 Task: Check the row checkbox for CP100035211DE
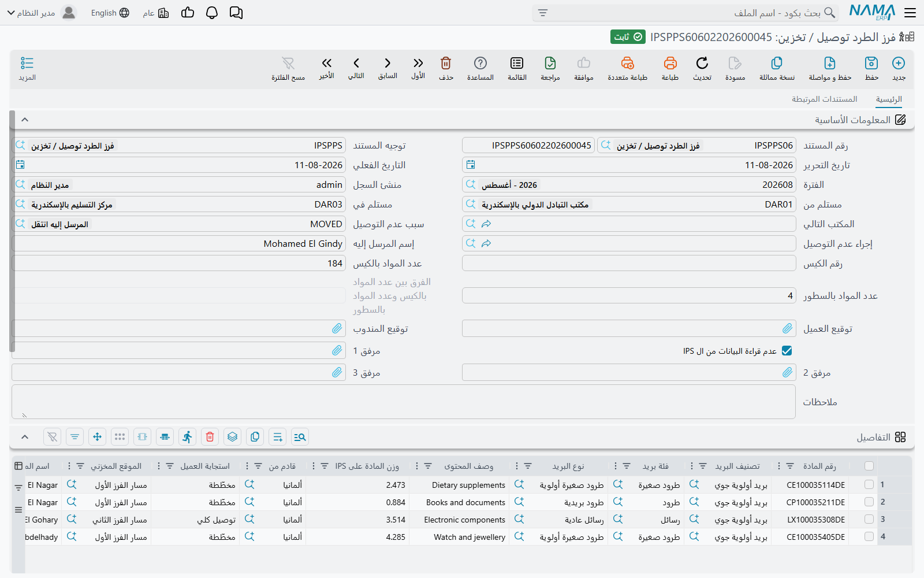pos(869,502)
